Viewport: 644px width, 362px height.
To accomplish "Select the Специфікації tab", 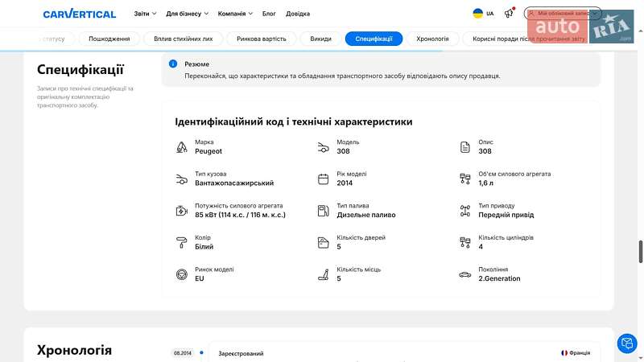I will pos(374,39).
